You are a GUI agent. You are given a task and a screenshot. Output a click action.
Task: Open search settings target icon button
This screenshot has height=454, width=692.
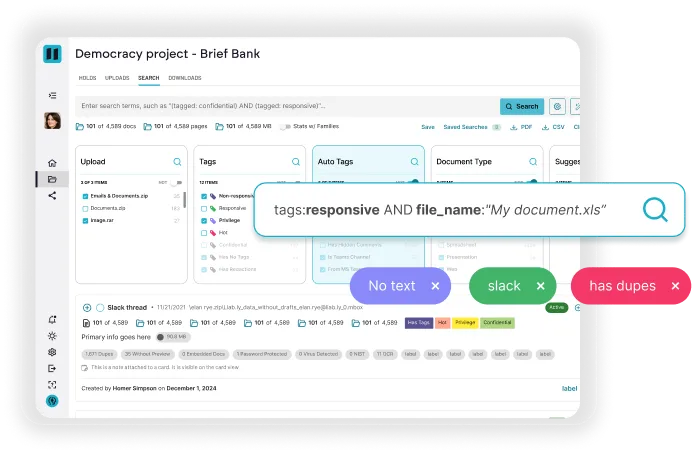click(x=557, y=106)
